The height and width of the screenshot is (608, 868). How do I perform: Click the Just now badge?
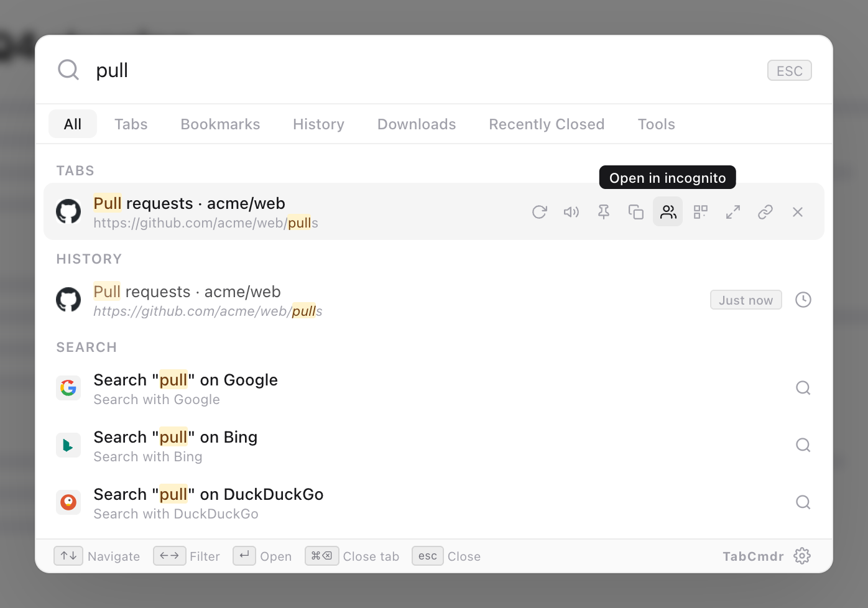[x=746, y=300]
